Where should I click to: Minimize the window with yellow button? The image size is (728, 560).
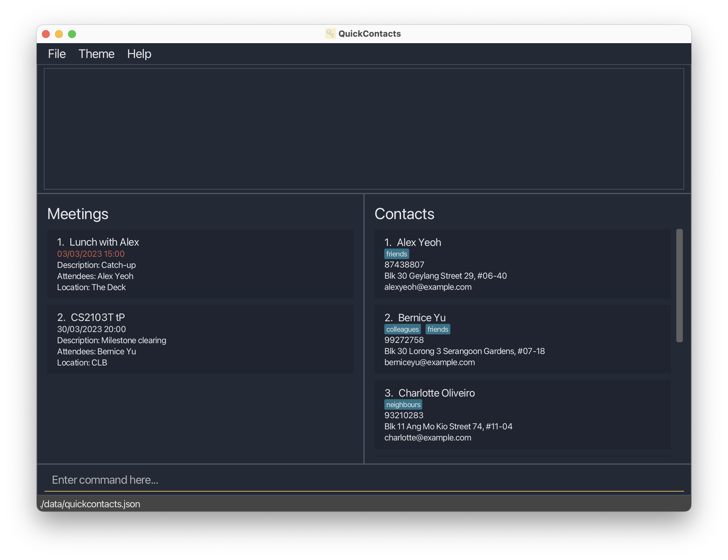tap(59, 34)
